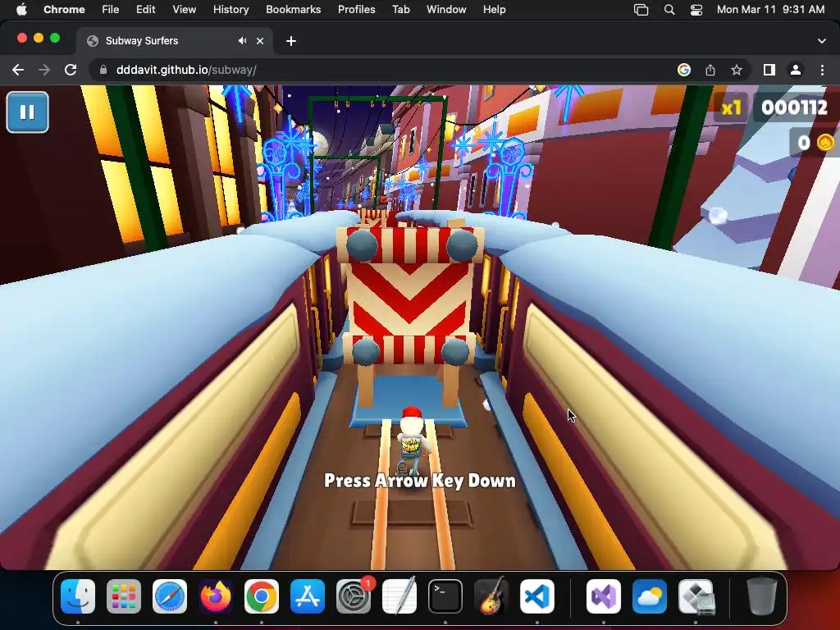Open Finder from the Dock
The image size is (840, 630).
(78, 596)
